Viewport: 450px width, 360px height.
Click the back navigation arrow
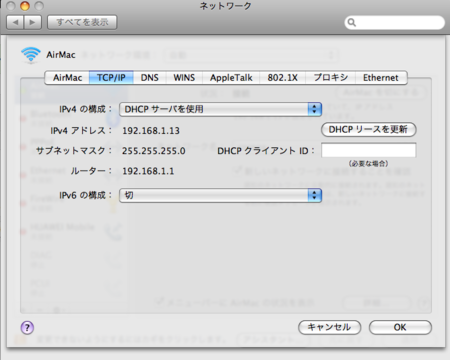[15, 22]
